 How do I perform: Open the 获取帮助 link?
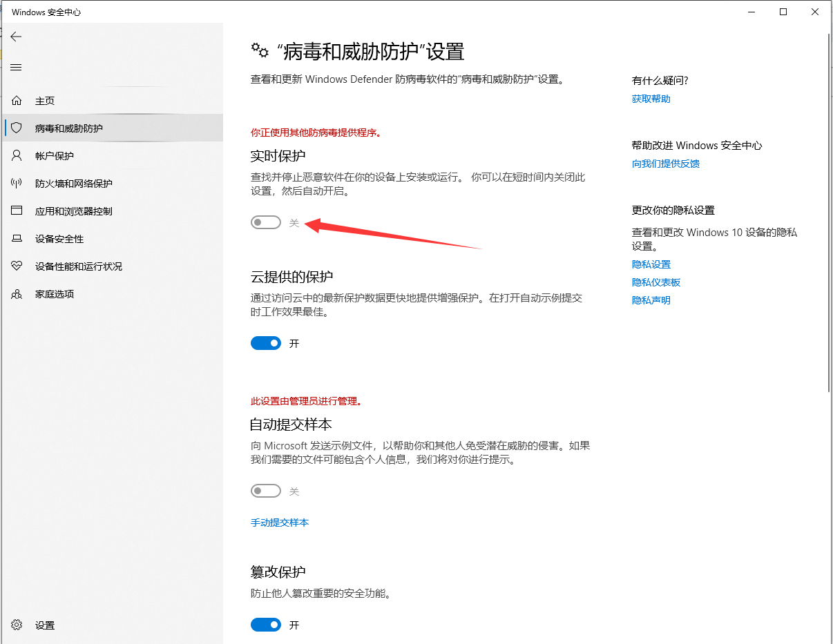(651, 99)
